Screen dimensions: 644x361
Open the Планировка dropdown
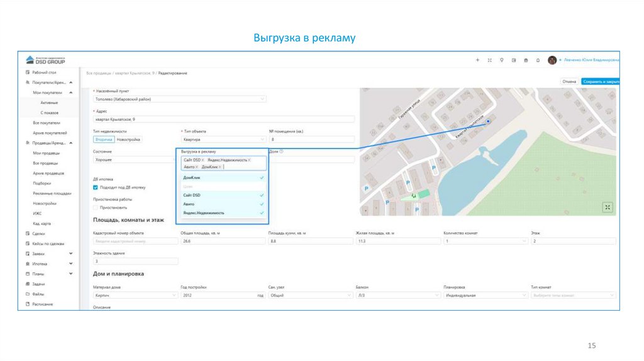click(486, 296)
